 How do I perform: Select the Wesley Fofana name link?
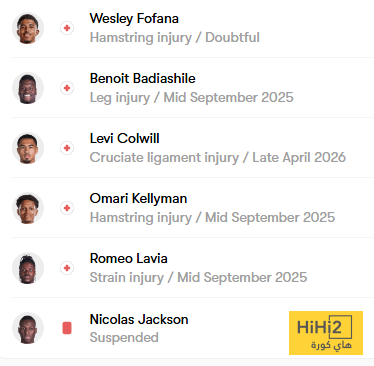[x=134, y=18]
